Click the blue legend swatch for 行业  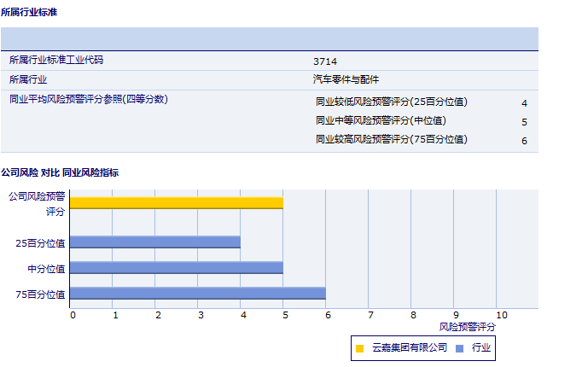[x=459, y=348]
